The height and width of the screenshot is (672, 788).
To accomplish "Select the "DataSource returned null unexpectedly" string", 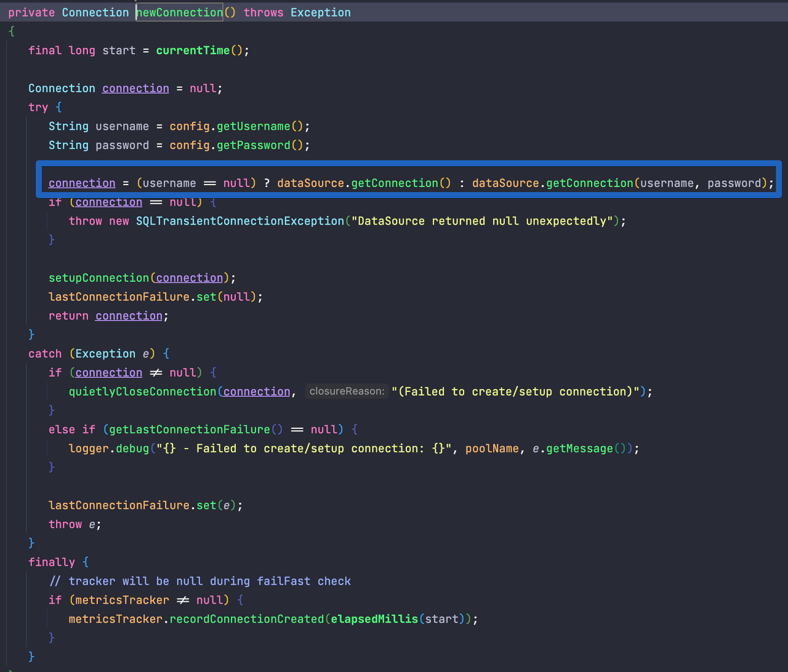I will [x=482, y=221].
